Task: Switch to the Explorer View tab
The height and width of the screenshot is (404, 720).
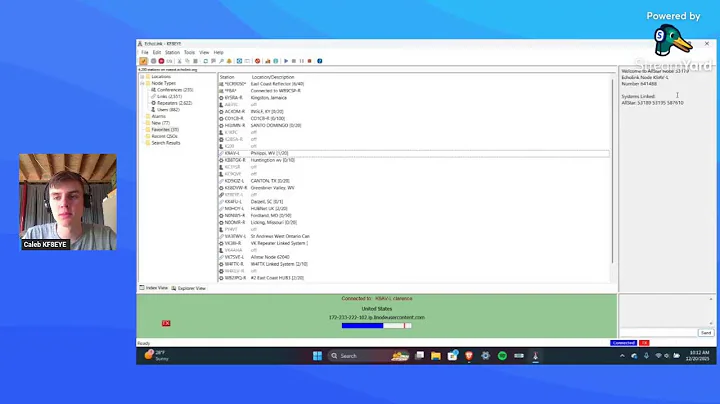Action: 189,288
